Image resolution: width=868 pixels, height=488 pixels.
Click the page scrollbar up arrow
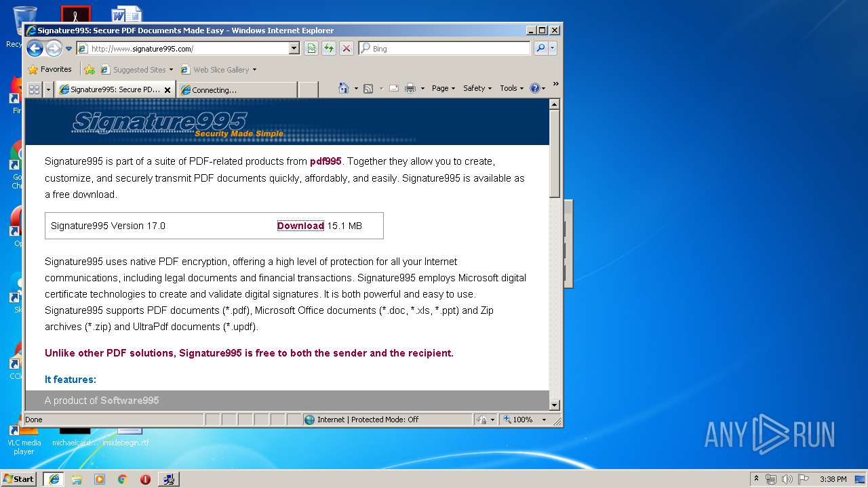click(x=554, y=104)
